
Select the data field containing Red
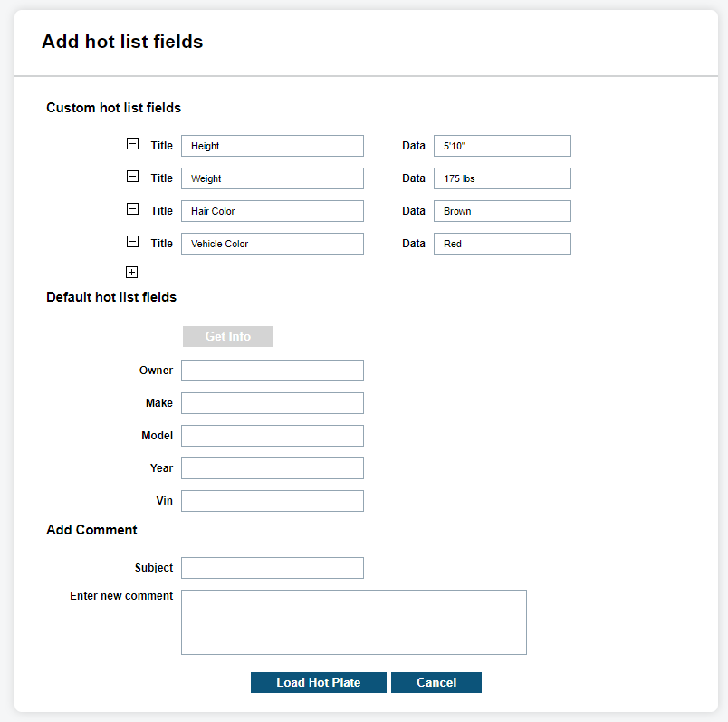point(502,244)
